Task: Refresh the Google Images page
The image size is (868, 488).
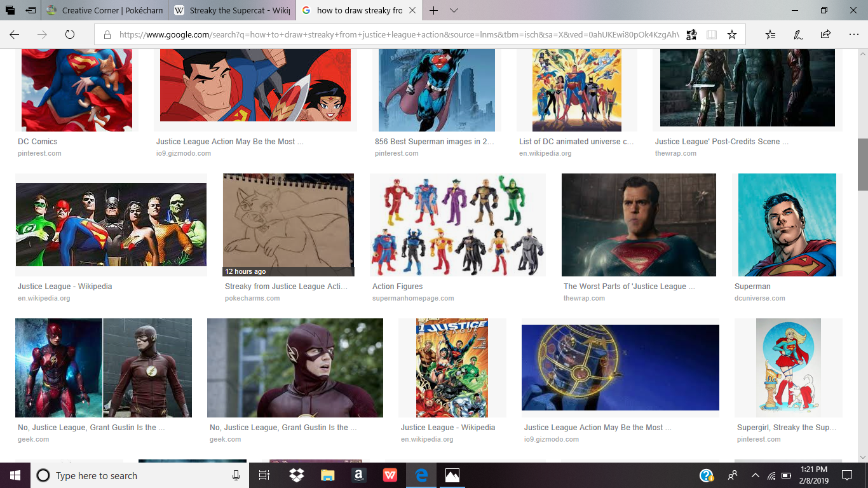Action: point(70,35)
